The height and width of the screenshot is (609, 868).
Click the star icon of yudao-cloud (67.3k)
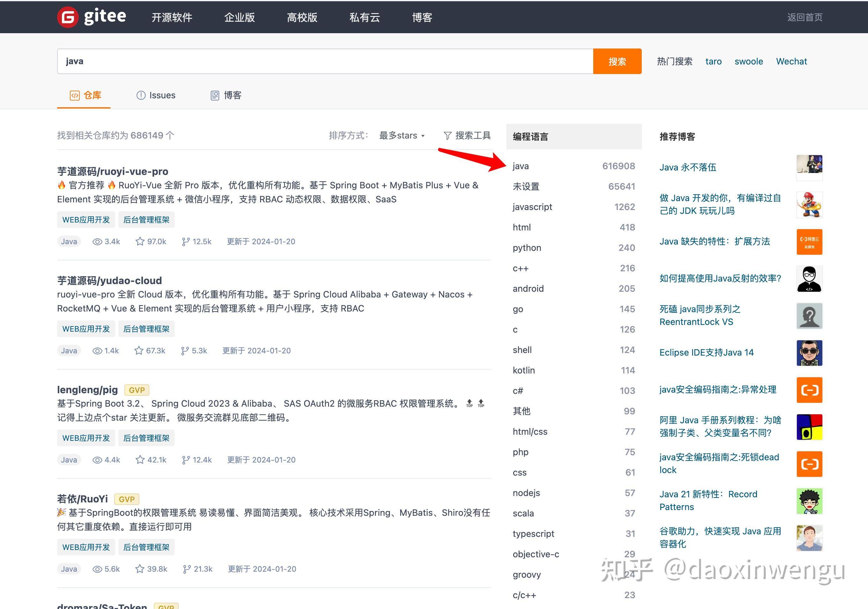pos(139,350)
